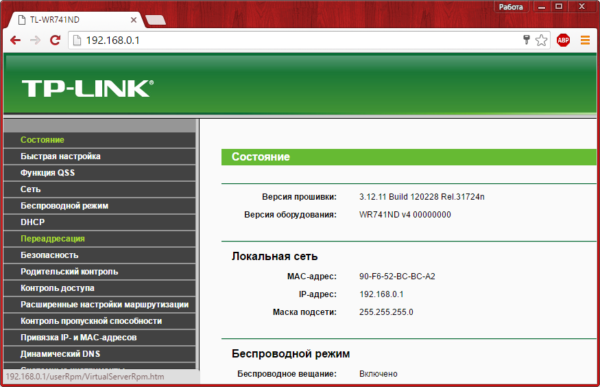Viewport: 600px width, 387px height.
Task: Close the TL-WR741ND tab
Action: click(134, 20)
